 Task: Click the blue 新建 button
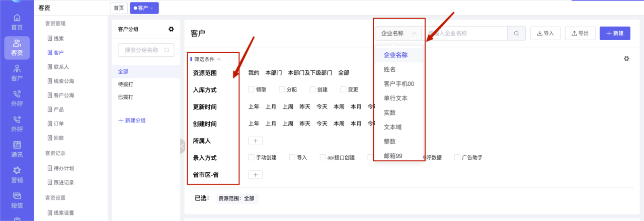[615, 34]
